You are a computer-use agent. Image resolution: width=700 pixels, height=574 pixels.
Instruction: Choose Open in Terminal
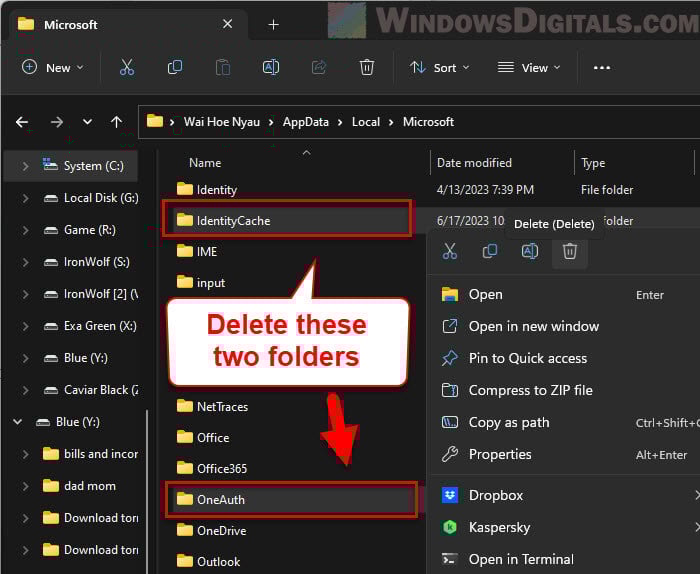tap(565, 559)
